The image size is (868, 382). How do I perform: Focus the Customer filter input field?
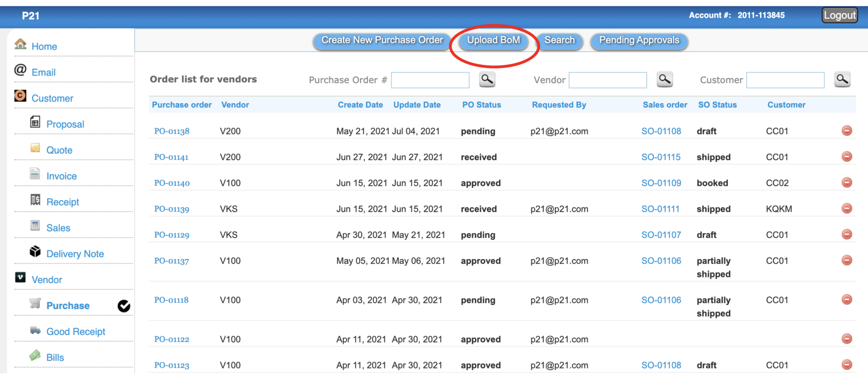point(785,80)
